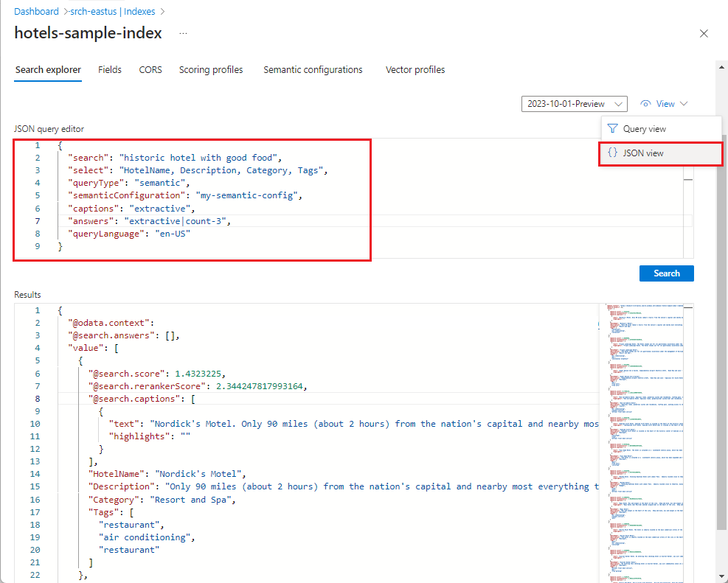Click the chevron on the View dropdown
The width and height of the screenshot is (728, 583).
(x=684, y=103)
